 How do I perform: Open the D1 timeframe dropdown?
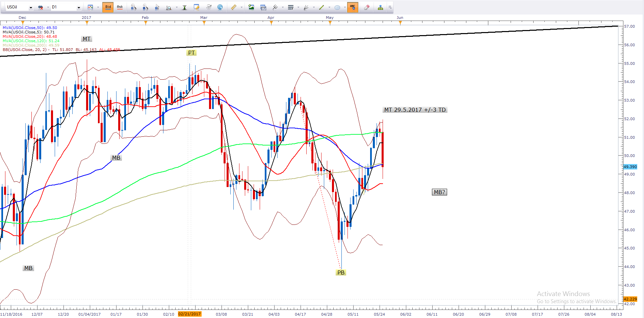pos(79,7)
